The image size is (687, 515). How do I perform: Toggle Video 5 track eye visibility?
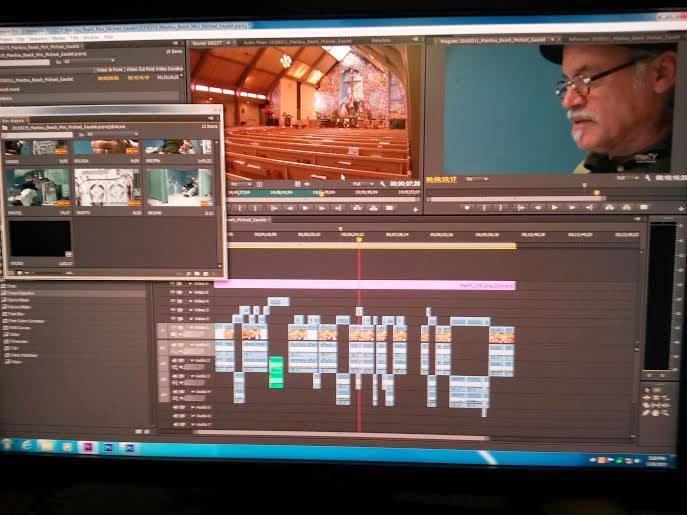172,292
